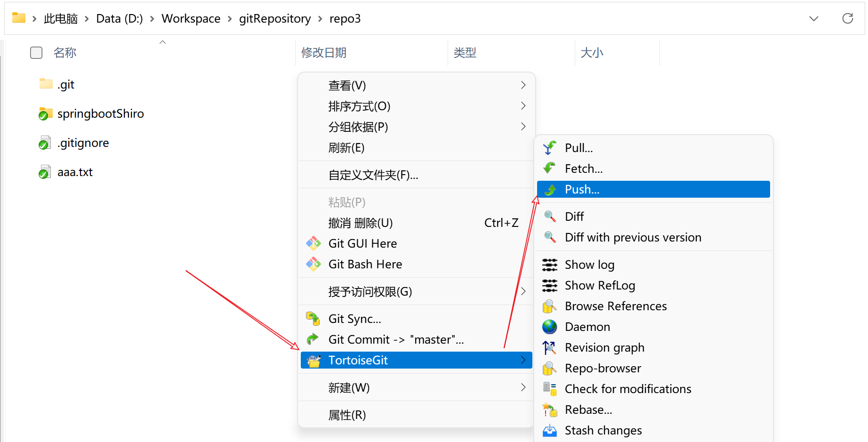This screenshot has height=442, width=868.
Task: Expand the 查看(V) submenu arrow
Action: point(523,85)
